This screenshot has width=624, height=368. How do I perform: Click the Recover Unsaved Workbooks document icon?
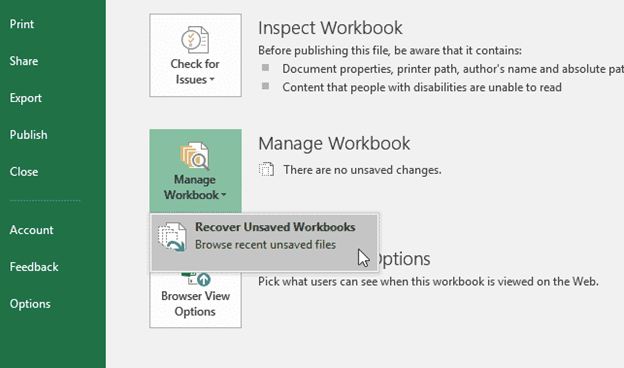tap(172, 237)
